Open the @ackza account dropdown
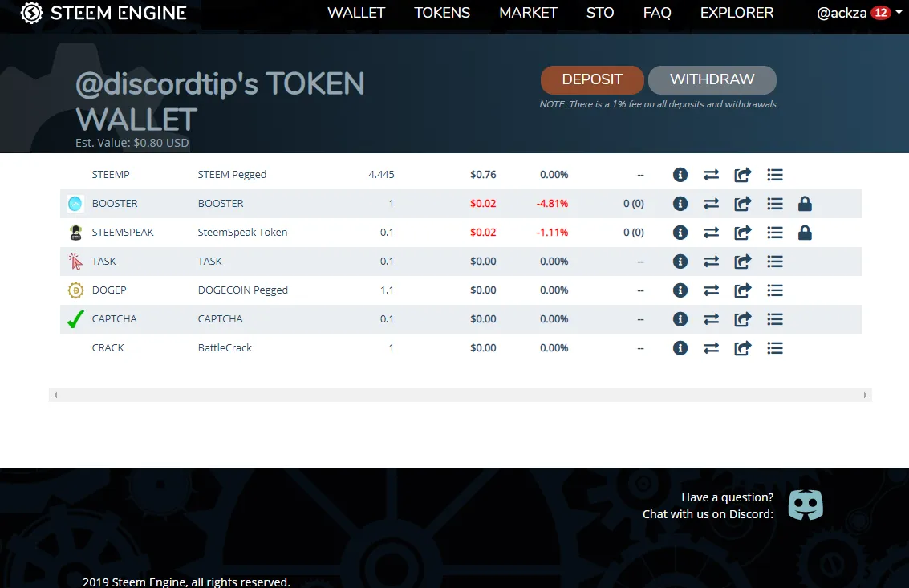Viewport: 909px width, 588px height. point(859,13)
